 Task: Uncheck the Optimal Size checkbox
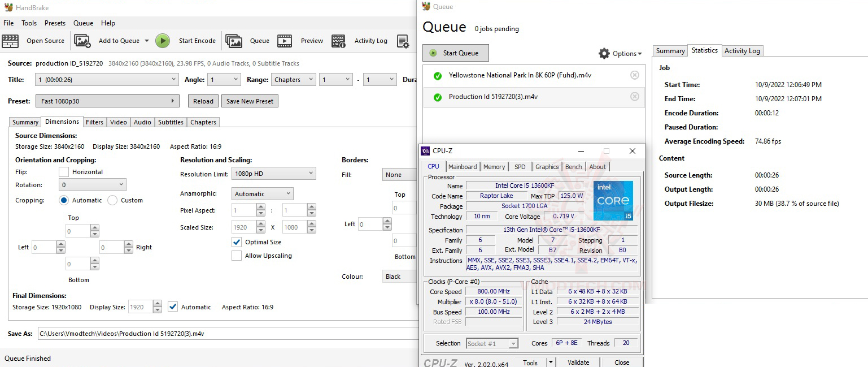[x=237, y=242]
